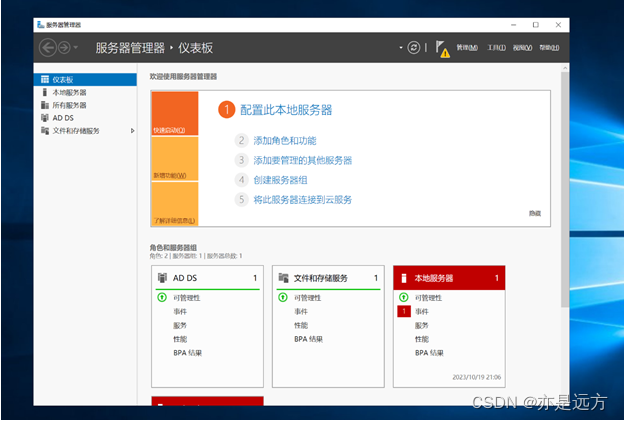Click green status icon in 文件和存储服务 tile
Viewport: 624px width, 421px height.
pyautogui.click(x=283, y=297)
